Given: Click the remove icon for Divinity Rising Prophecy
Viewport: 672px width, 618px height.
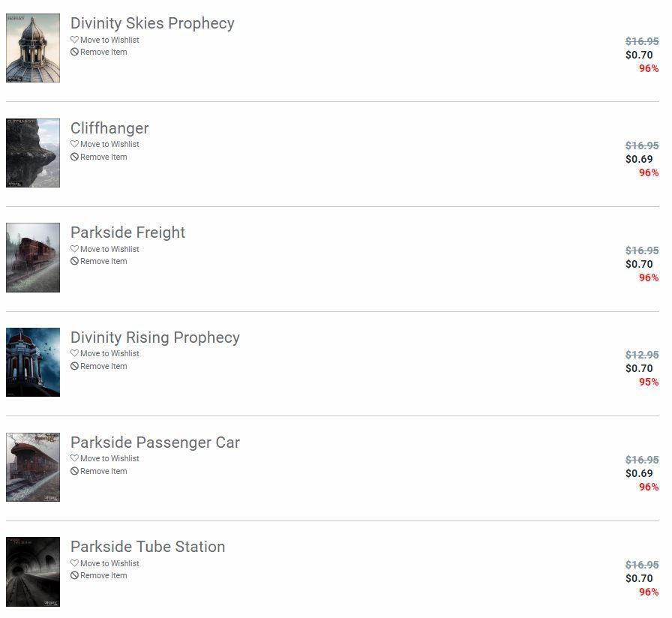Looking at the screenshot, I should pos(74,367).
